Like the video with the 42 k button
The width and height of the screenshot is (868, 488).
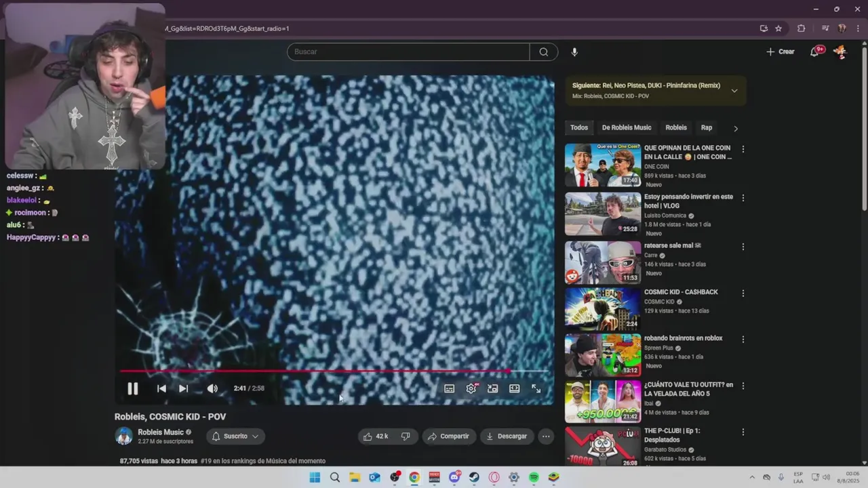[x=376, y=436]
